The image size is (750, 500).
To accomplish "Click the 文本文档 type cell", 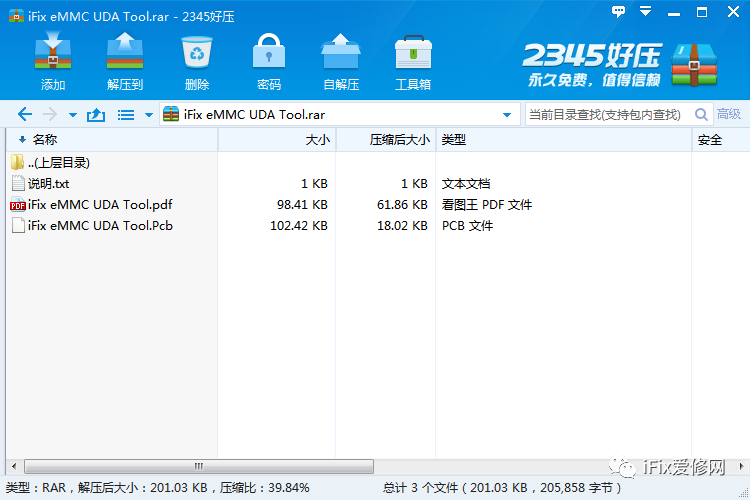I will click(466, 184).
